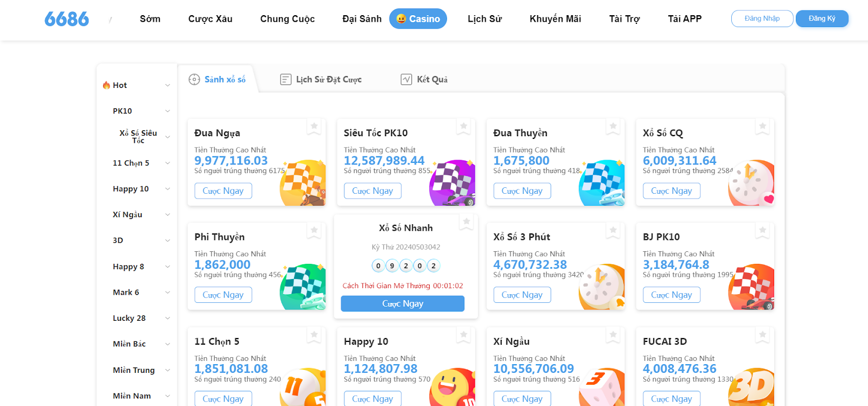Click the checkered flag image on Đua Ngựa

(x=303, y=183)
